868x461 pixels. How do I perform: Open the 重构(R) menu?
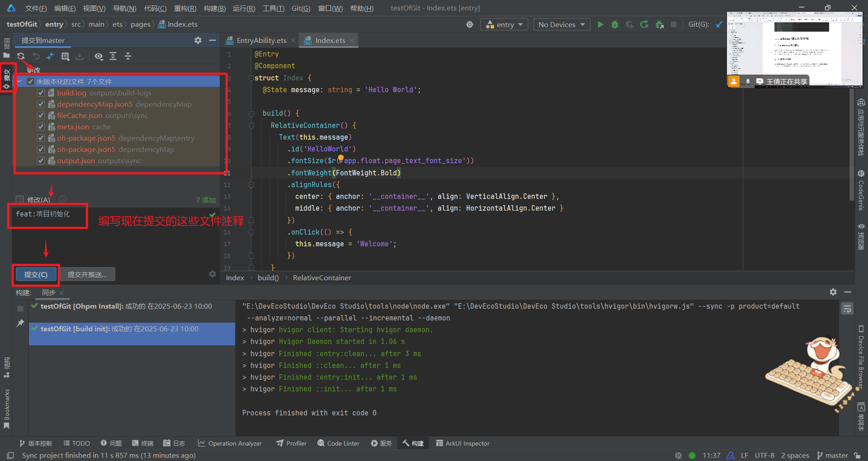click(x=185, y=8)
